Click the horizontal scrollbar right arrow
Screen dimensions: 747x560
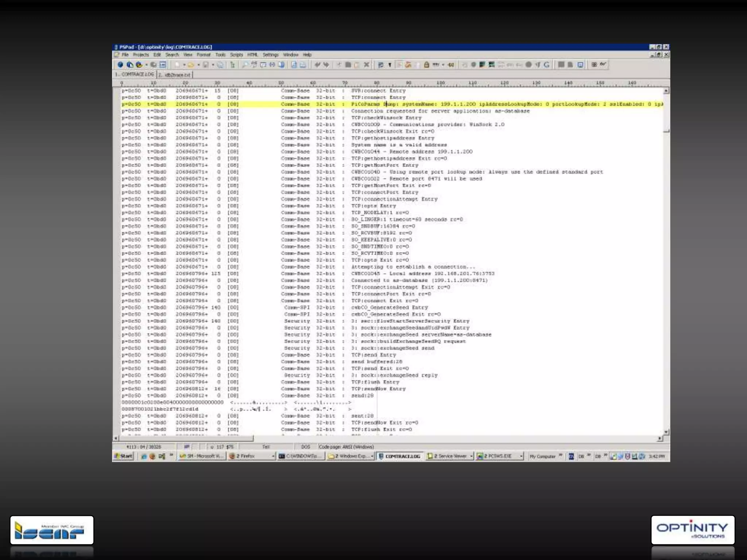(x=660, y=438)
